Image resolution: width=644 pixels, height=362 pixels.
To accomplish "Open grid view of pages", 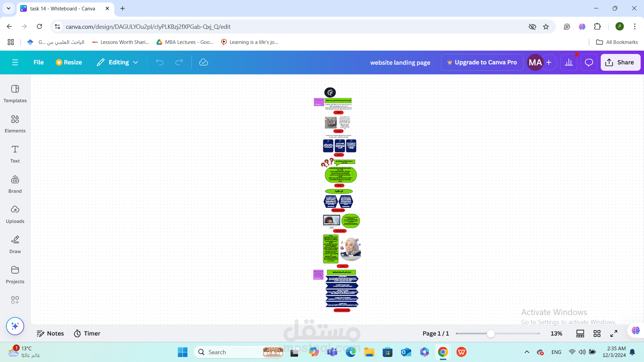I will tap(597, 334).
